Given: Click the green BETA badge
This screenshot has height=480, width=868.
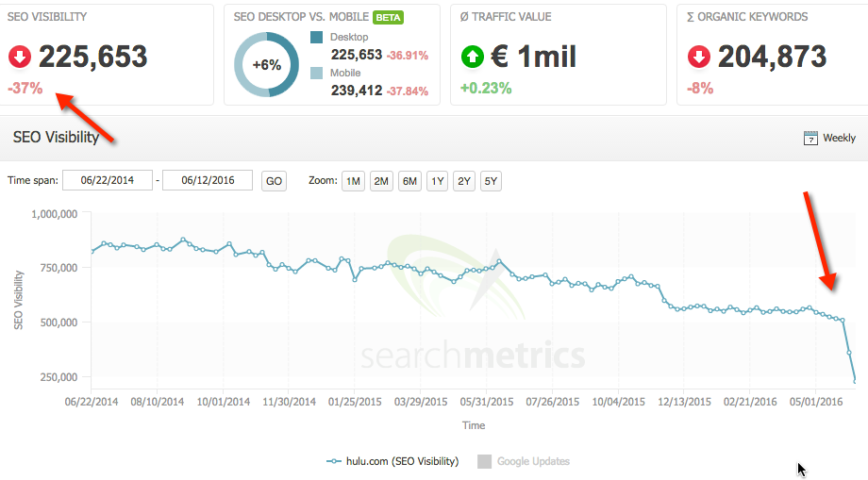Looking at the screenshot, I should click(387, 17).
